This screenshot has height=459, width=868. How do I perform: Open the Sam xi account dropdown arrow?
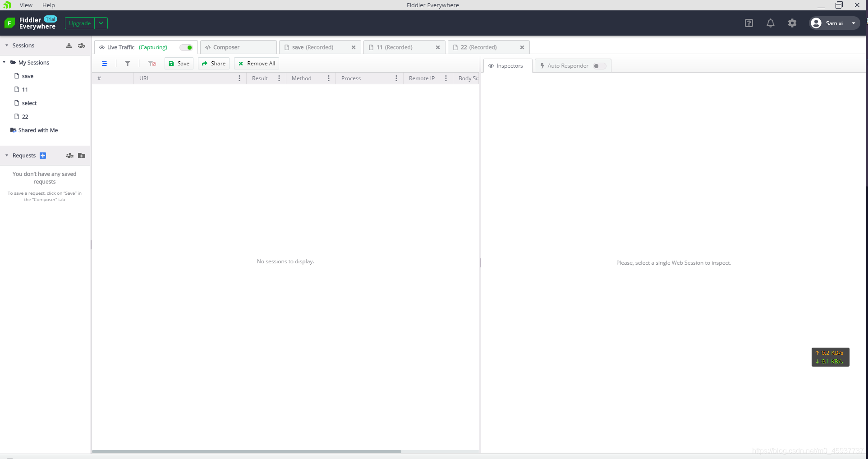(854, 23)
